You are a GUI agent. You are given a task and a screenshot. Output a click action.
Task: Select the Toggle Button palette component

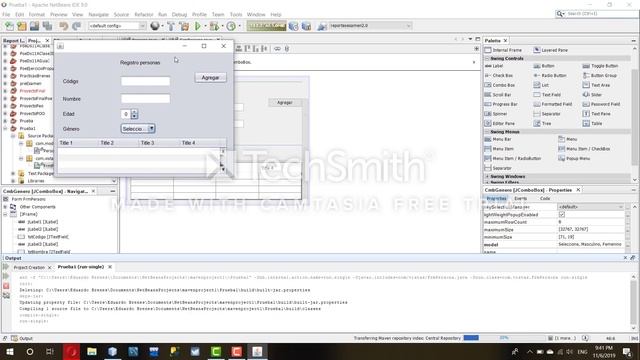point(600,66)
